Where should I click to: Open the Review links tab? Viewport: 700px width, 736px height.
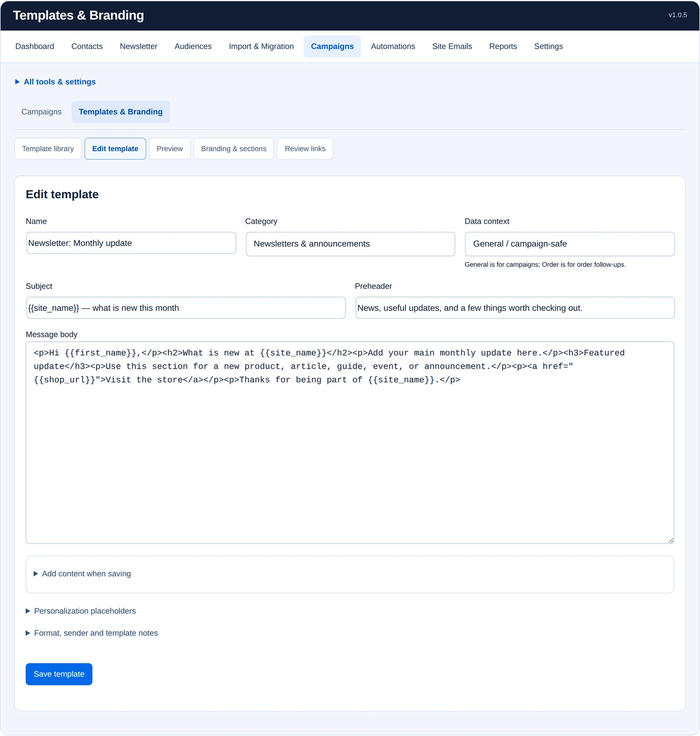tap(305, 149)
